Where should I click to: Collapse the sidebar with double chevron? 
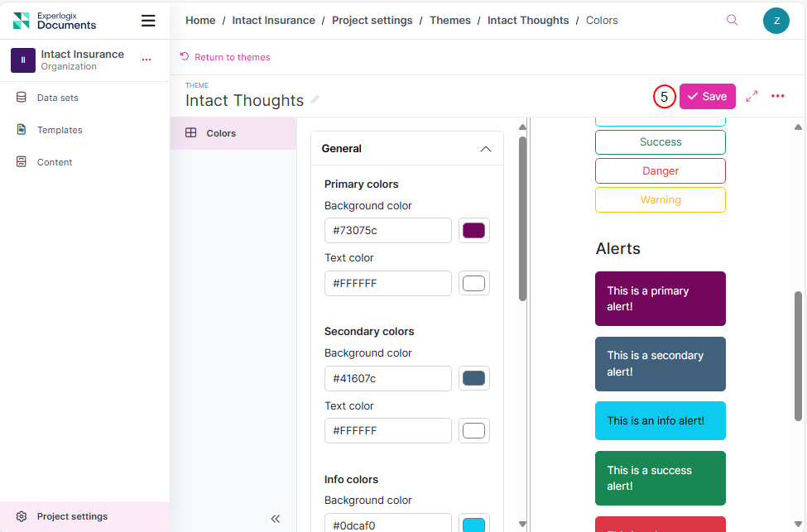pos(276,519)
